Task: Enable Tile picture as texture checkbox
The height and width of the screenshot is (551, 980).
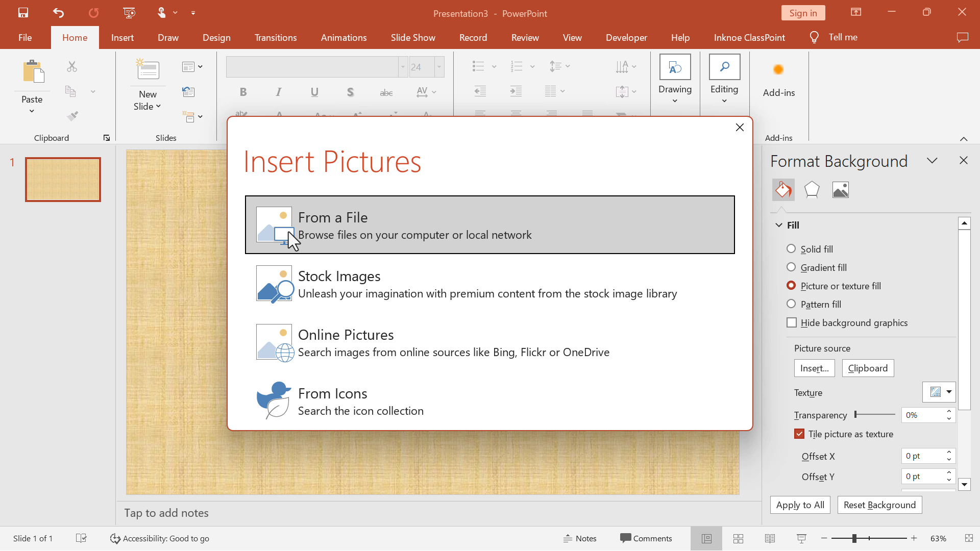Action: [800, 433]
